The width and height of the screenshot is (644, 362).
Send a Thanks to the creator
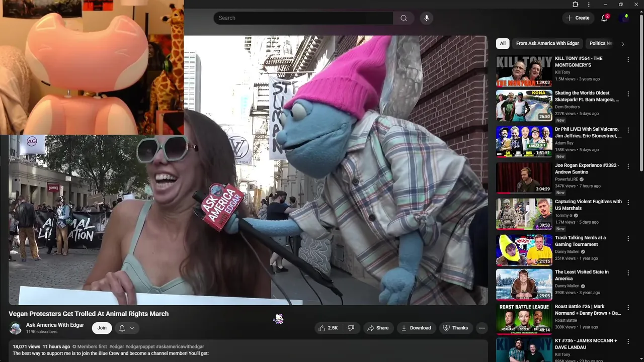coord(455,328)
